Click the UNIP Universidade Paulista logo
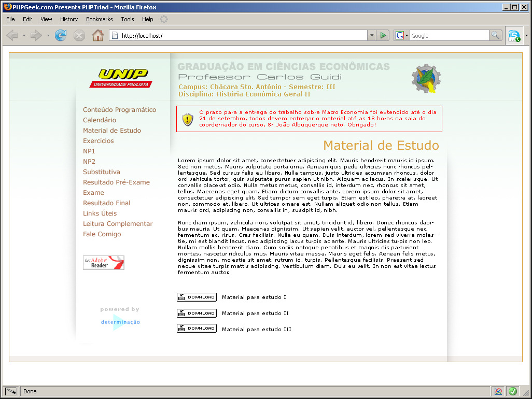 click(121, 78)
